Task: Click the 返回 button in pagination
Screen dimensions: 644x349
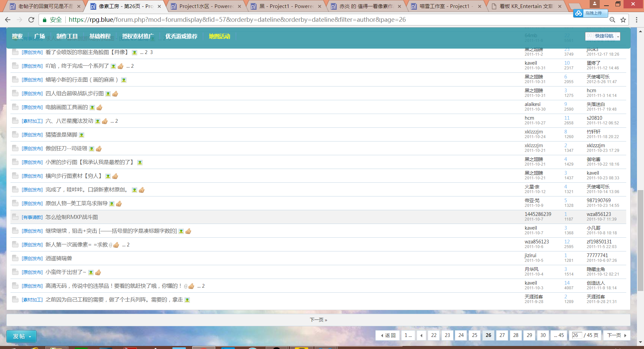Action: coord(388,335)
